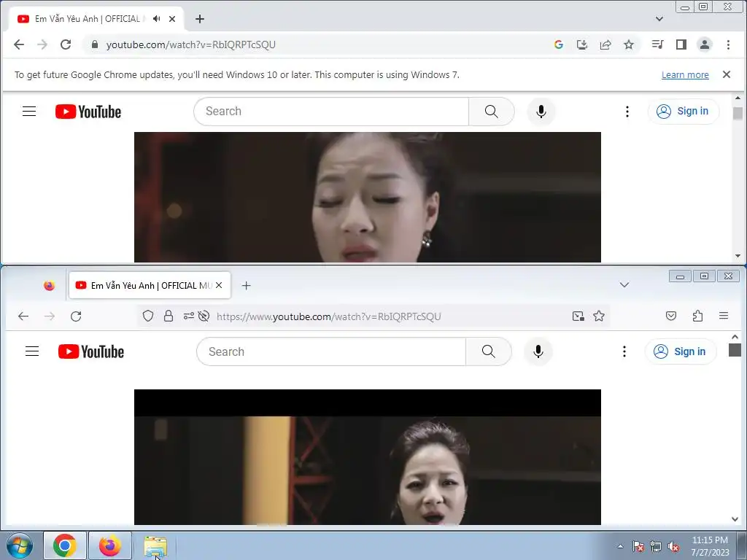The image size is (747, 560).
Task: Open Windows Explorer from taskbar
Action: click(155, 545)
